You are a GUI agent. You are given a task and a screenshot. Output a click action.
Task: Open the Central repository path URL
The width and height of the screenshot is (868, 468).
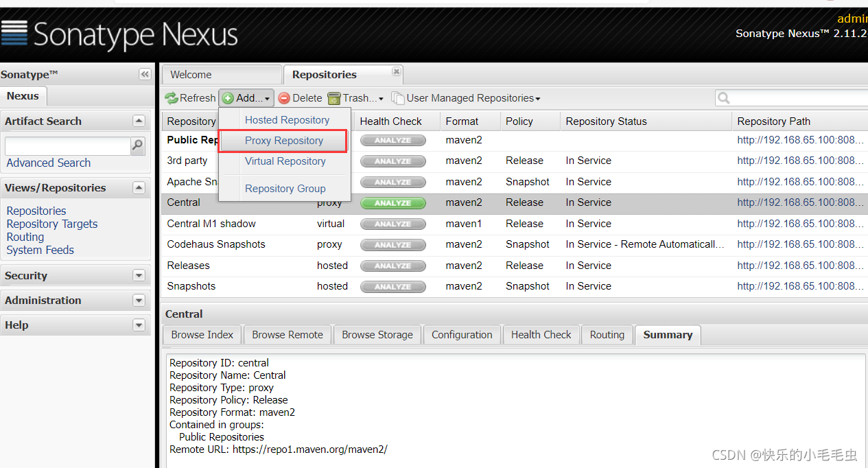pos(801,202)
